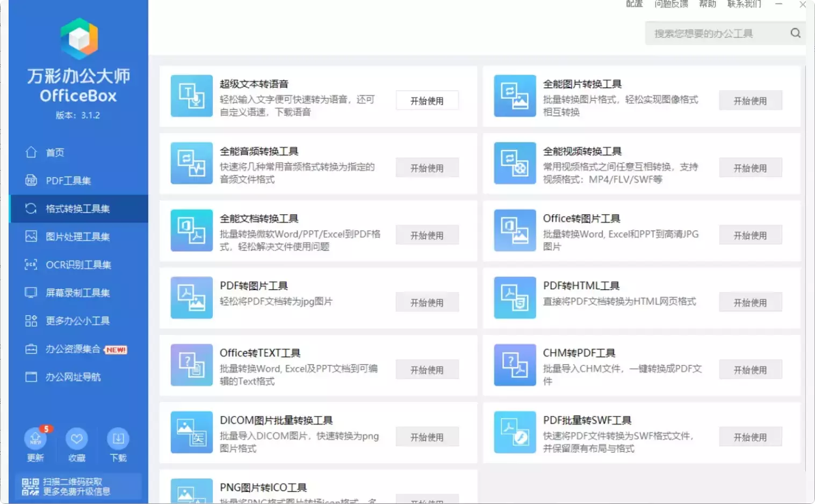
Task: Click the QR code for 扫描二维码获取
Action: tap(31, 486)
